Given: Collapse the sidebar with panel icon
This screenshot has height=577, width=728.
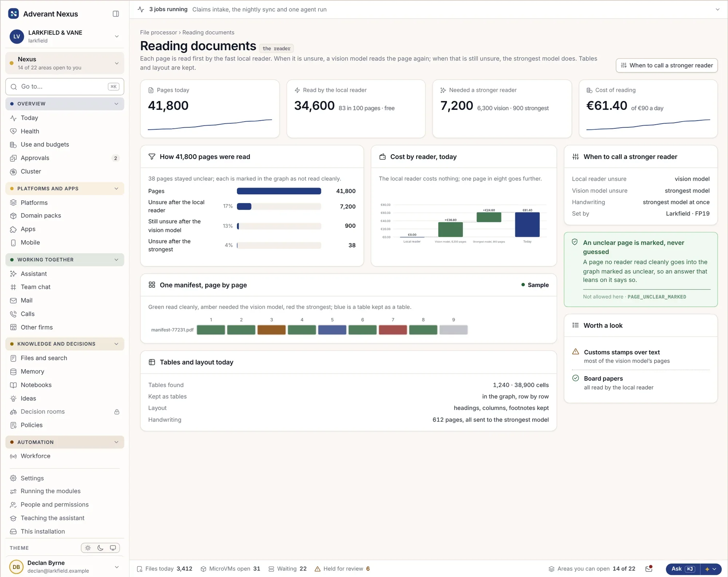Looking at the screenshot, I should click(116, 14).
